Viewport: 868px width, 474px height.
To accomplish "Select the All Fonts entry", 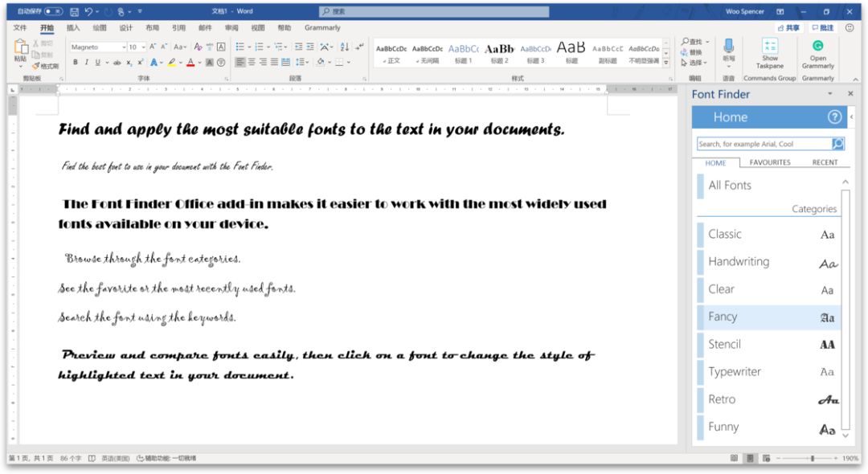I will click(x=768, y=186).
